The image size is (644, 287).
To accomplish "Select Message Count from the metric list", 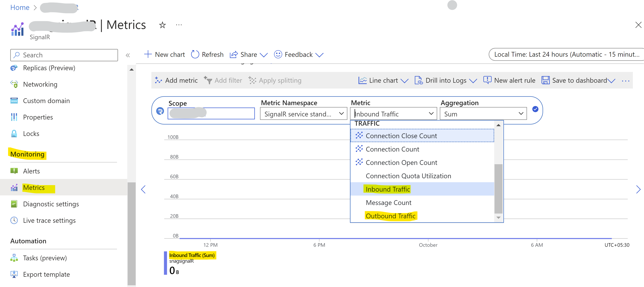I will tap(388, 203).
